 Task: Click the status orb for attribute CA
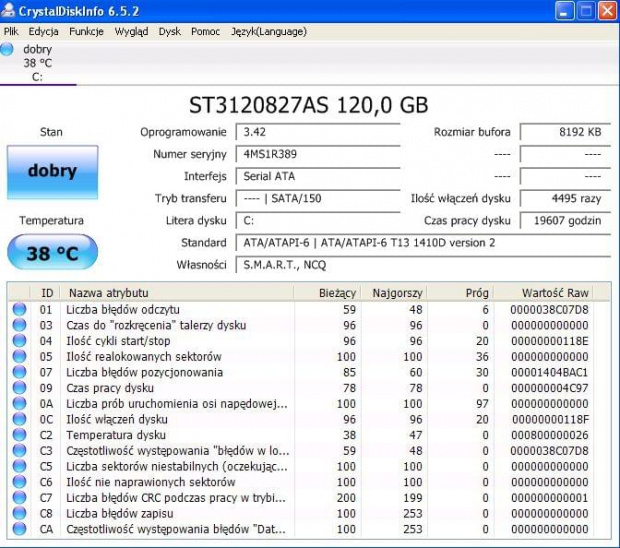[19, 529]
